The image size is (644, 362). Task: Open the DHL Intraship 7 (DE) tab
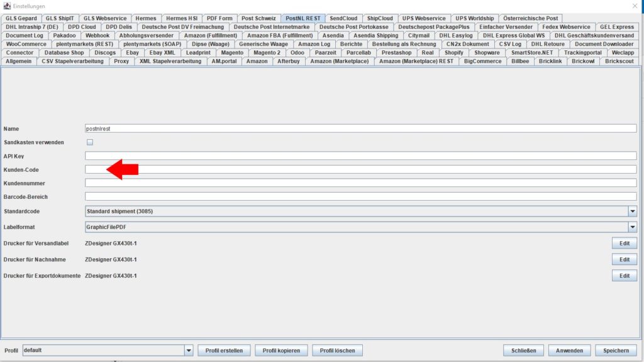coord(32,26)
